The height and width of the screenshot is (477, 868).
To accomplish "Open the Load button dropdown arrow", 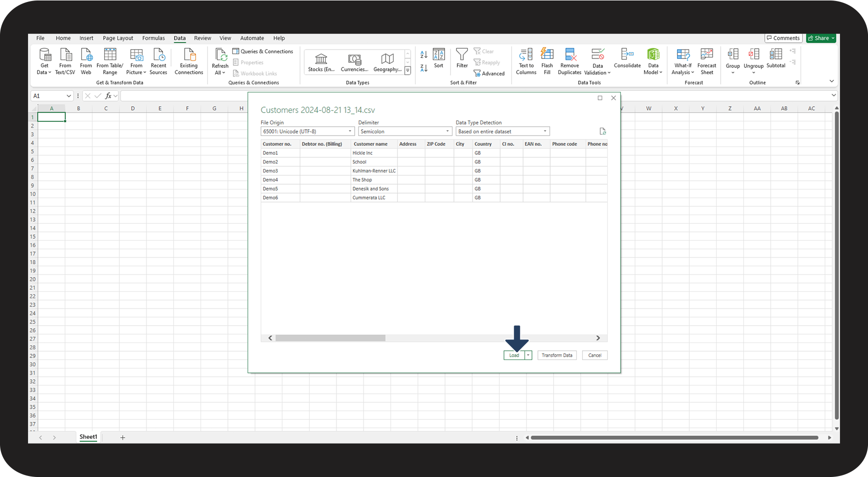I will coord(528,355).
